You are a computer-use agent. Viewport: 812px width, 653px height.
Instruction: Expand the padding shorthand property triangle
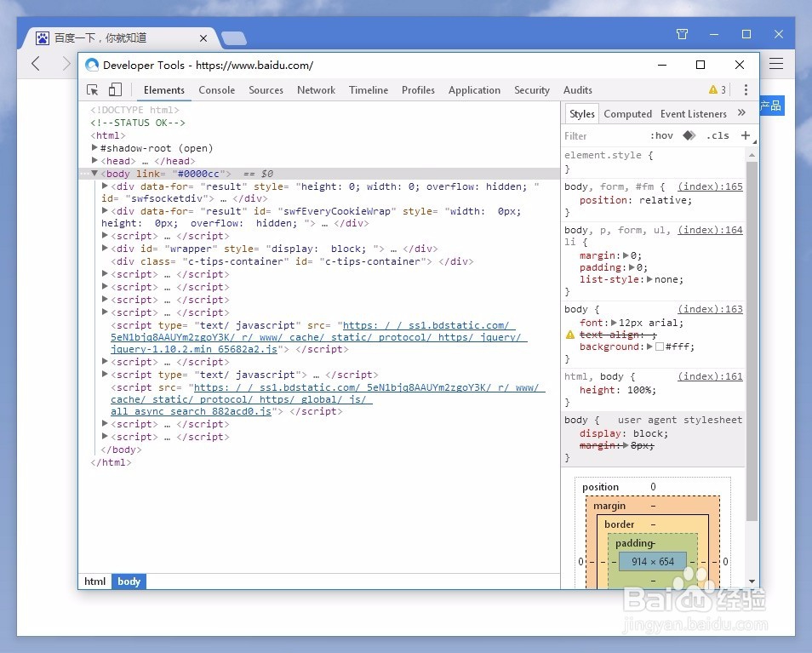[632, 267]
